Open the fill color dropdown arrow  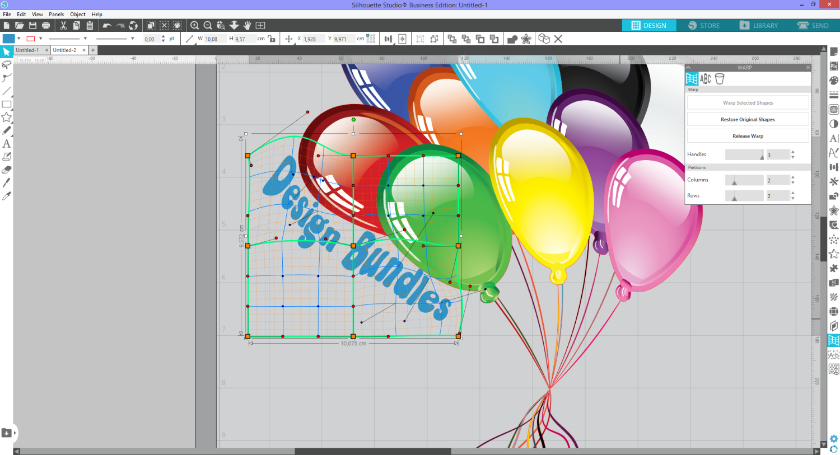(x=19, y=39)
